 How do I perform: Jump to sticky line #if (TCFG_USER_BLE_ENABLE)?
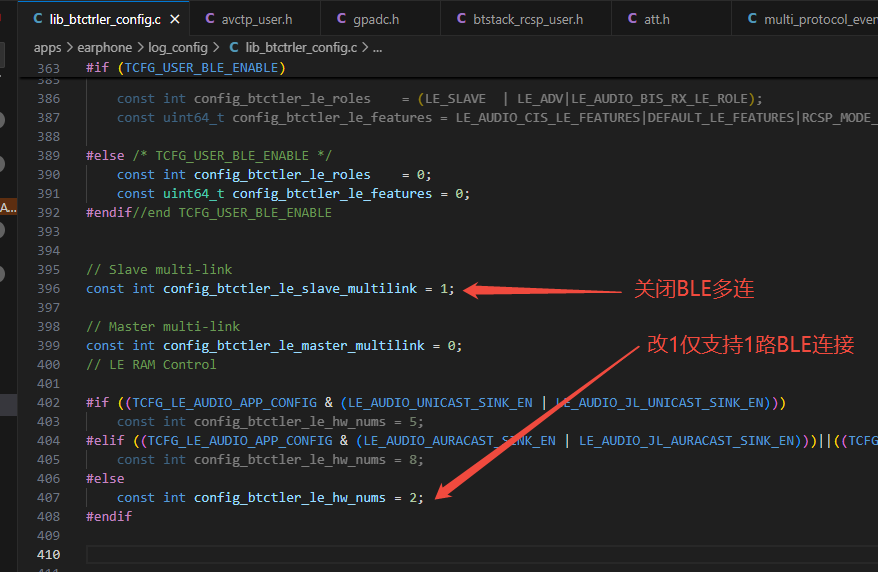(186, 68)
